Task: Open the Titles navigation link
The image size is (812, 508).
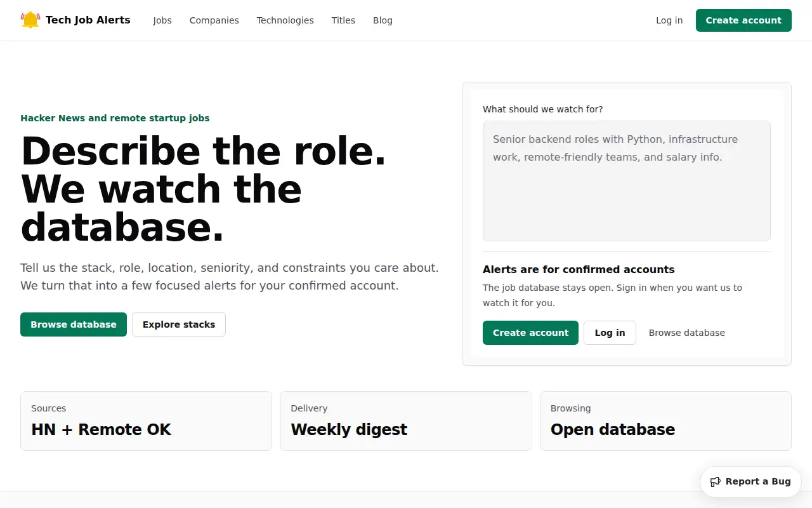Action: point(343,20)
